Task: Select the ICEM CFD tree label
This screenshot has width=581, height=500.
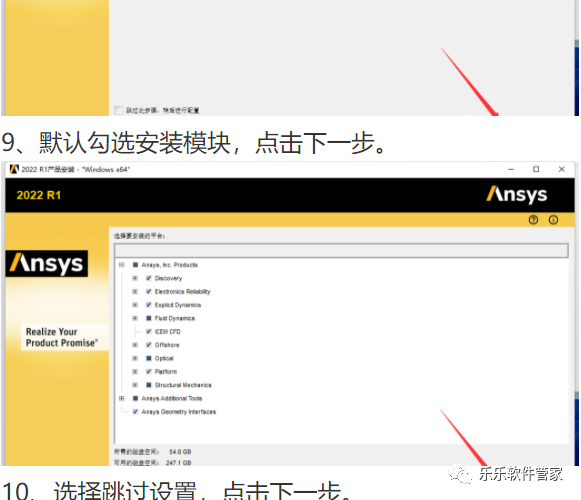Action: coord(167,332)
